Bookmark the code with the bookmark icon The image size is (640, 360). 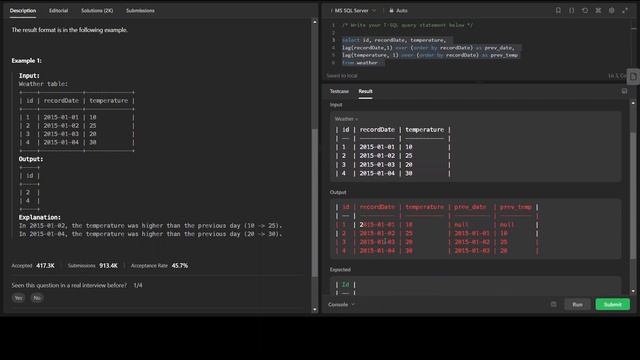pyautogui.click(x=558, y=11)
